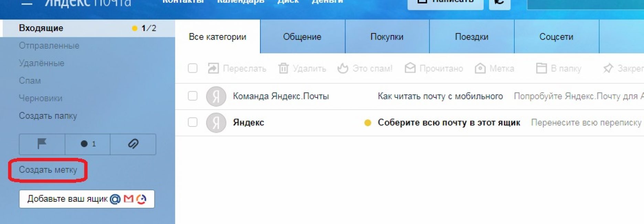Image resolution: width=644 pixels, height=224 pixels.
Task: Check the Команда Яндекс.Почты message checkbox
Action: click(193, 96)
